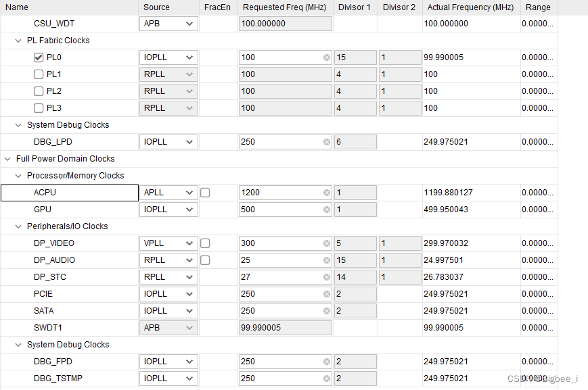
Task: Clear the PCIE requested frequency value
Action: pyautogui.click(x=327, y=293)
